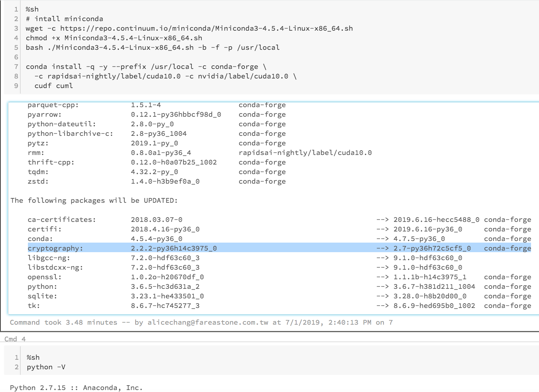The image size is (539, 392).
Task: Click the Cmd 4 cell label
Action: point(14,339)
